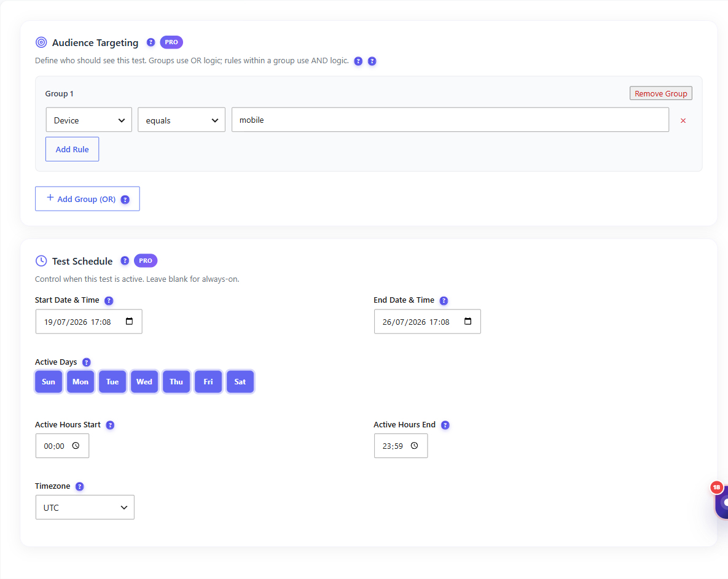
Task: Toggle Mon active day
Action: pos(80,382)
